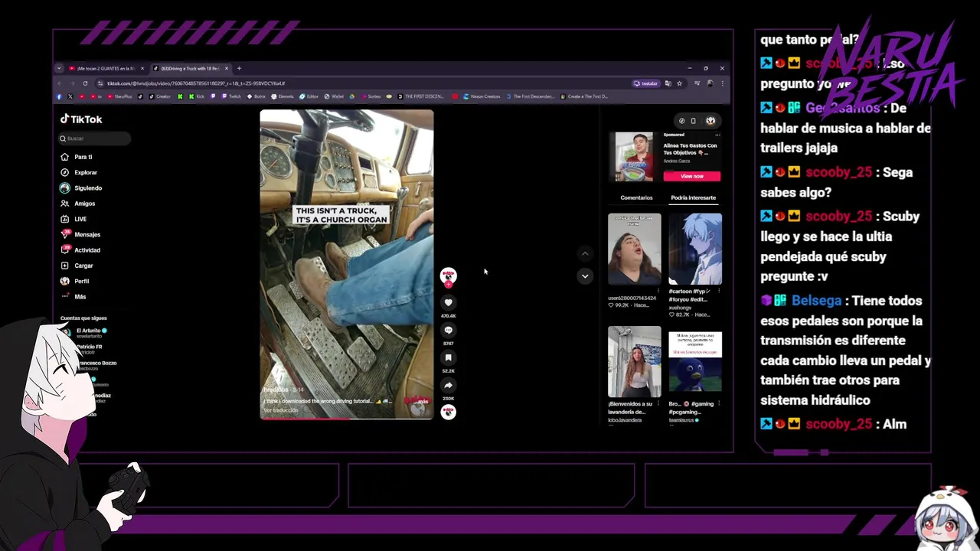980x551 pixels.
Task: Open Mensajes inbox in sidebar
Action: coord(80,234)
